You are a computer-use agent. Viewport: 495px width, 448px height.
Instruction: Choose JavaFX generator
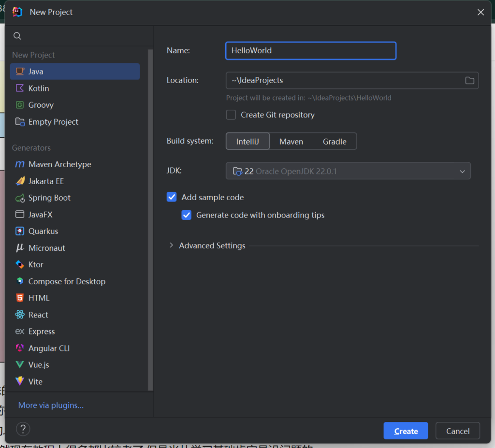(75, 215)
